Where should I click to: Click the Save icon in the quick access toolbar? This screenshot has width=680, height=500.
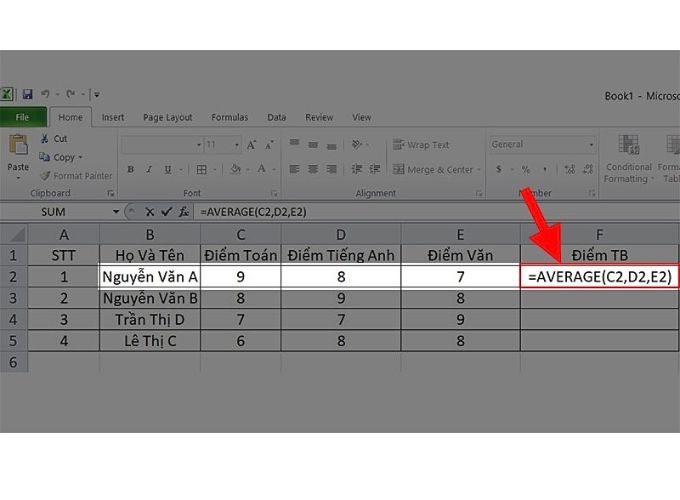(27, 94)
